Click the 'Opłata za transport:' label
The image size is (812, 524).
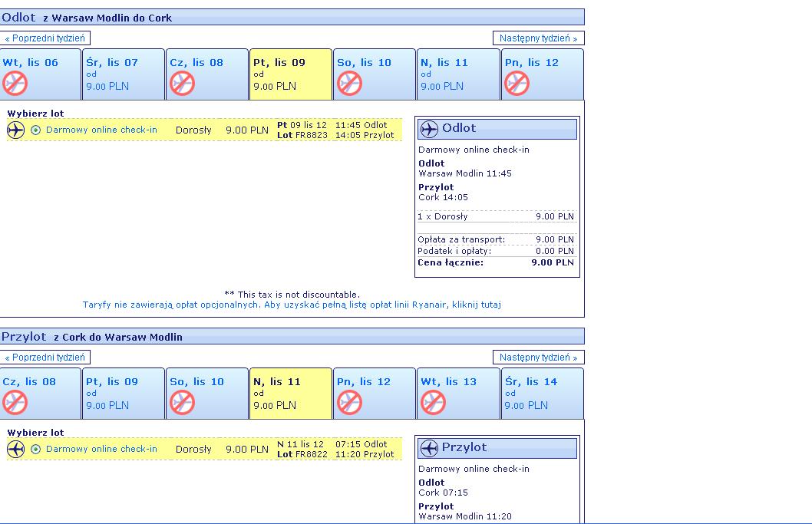[461, 239]
